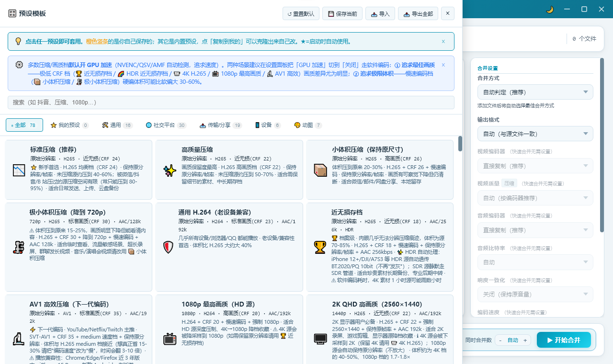Switch to 传输/分享 tab

[221, 125]
